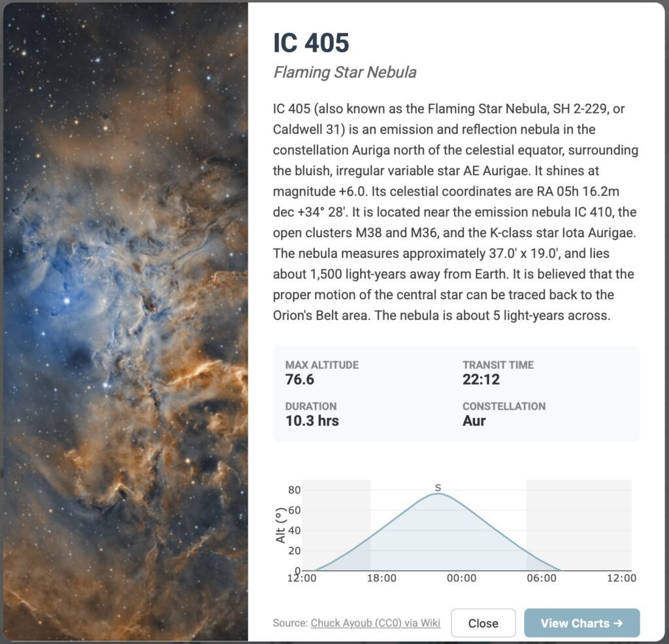The image size is (669, 644).
Task: Click the IC 405 description paragraph
Action: [x=455, y=212]
